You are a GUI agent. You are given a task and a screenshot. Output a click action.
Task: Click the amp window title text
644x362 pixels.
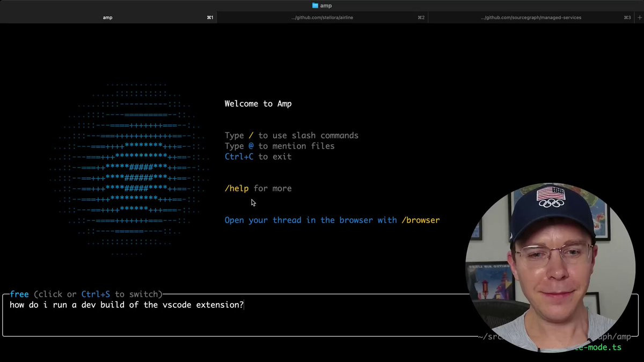point(326,6)
